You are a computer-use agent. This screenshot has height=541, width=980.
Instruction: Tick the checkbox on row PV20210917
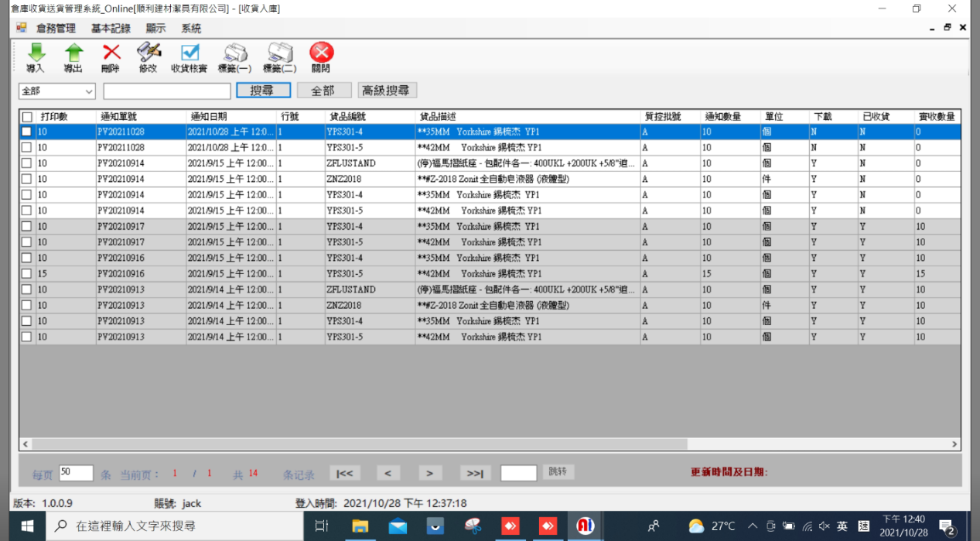coord(27,226)
